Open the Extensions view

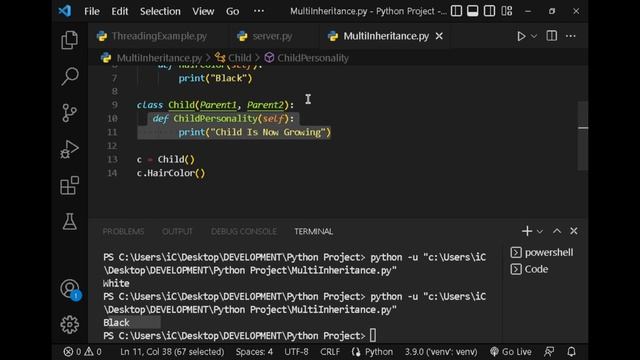coord(69,186)
